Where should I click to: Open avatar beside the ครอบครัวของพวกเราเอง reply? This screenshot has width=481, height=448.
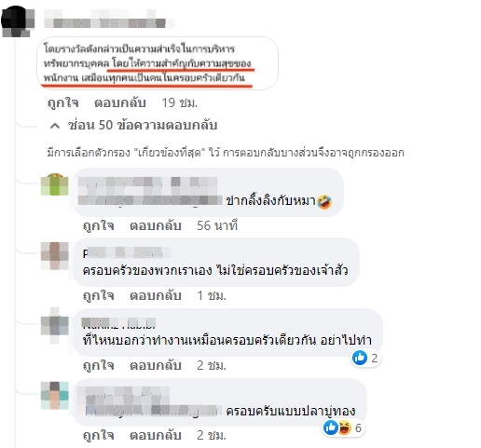[55, 256]
